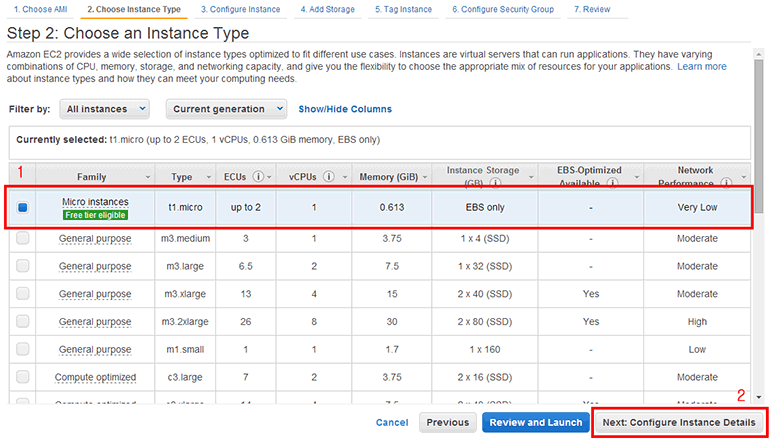Tick the checkbox for m1.small
This screenshot has width=770, height=440.
click(23, 350)
